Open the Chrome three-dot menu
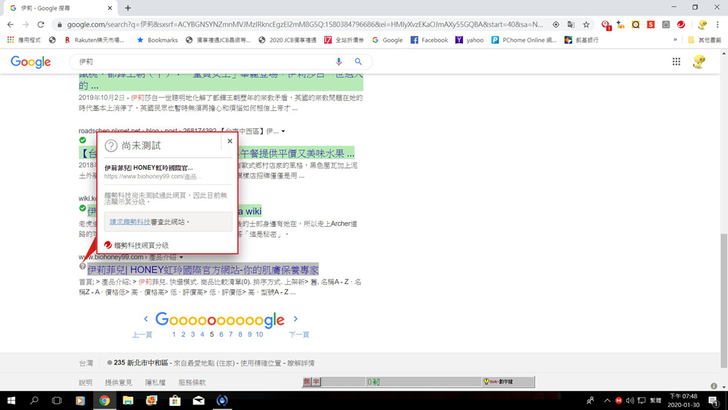 tap(717, 25)
